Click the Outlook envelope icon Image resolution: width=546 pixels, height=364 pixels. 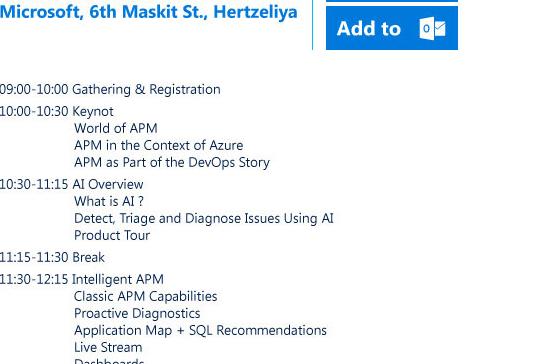click(x=432, y=28)
